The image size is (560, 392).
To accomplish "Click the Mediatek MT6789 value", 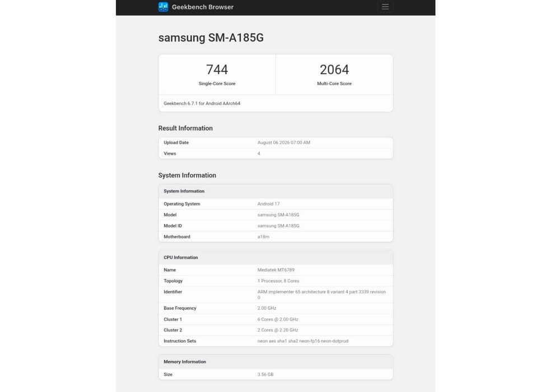I will 276,270.
